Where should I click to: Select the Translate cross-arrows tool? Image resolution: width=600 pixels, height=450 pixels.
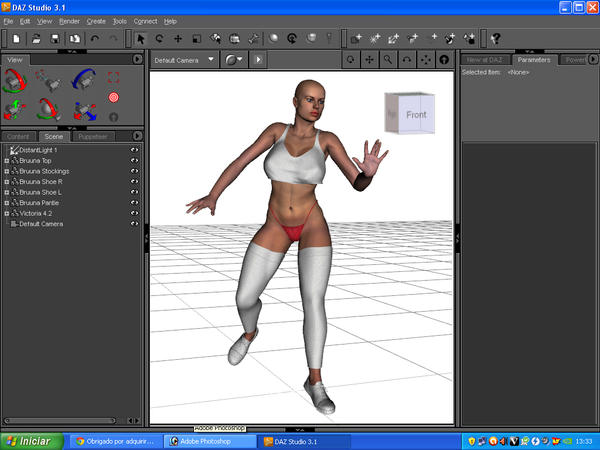point(178,39)
